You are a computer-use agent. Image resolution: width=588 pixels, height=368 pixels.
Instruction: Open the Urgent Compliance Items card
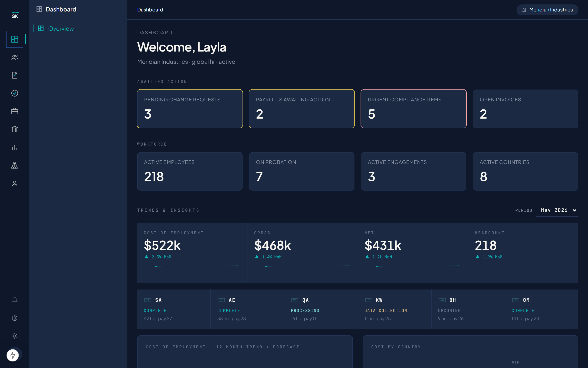click(414, 109)
